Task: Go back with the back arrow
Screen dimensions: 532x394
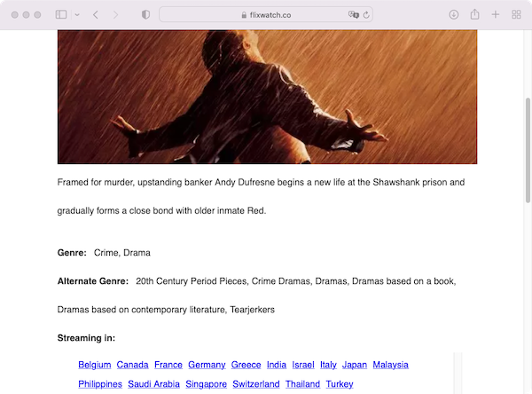Action: [96, 14]
